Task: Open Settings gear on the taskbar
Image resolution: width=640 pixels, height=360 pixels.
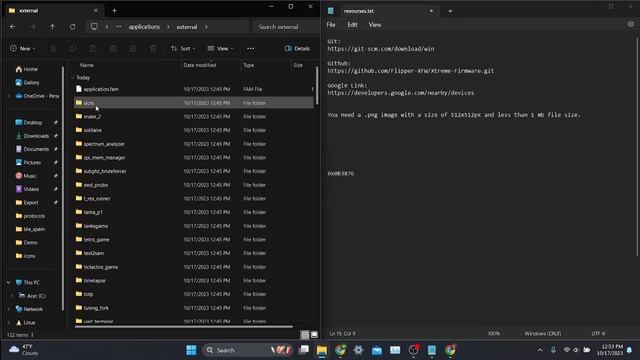Action: click(358, 350)
